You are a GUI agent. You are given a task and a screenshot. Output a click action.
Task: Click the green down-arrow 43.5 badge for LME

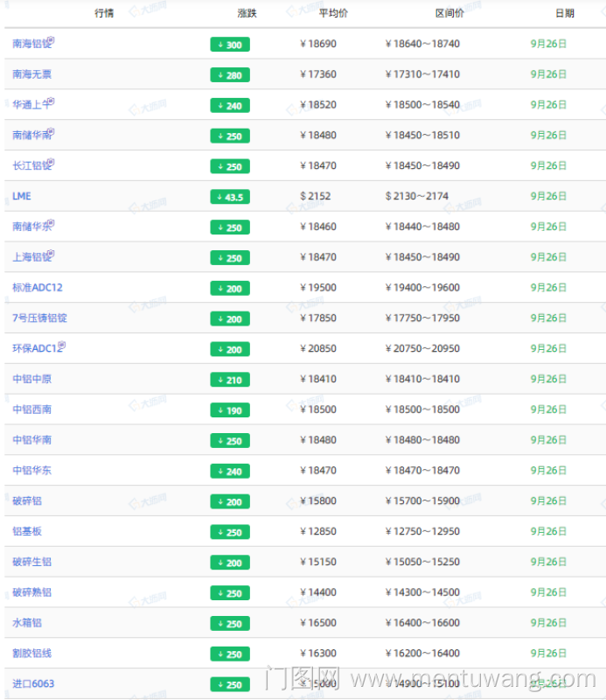pyautogui.click(x=230, y=197)
